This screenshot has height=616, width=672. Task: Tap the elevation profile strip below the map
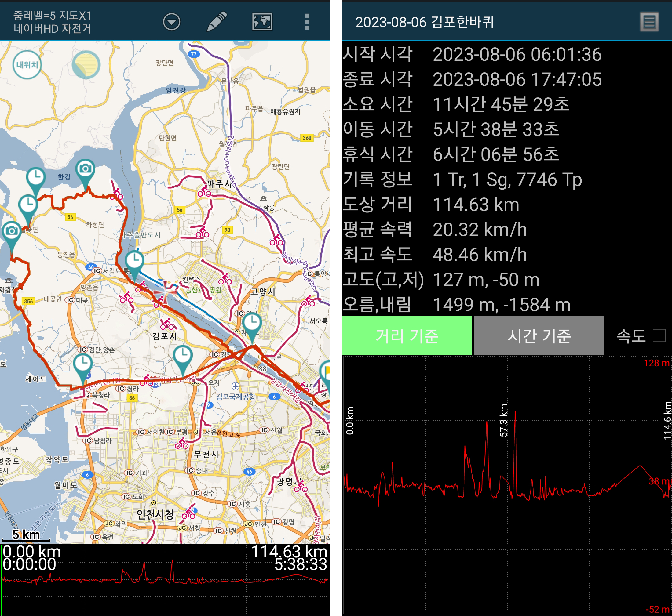pos(165,580)
